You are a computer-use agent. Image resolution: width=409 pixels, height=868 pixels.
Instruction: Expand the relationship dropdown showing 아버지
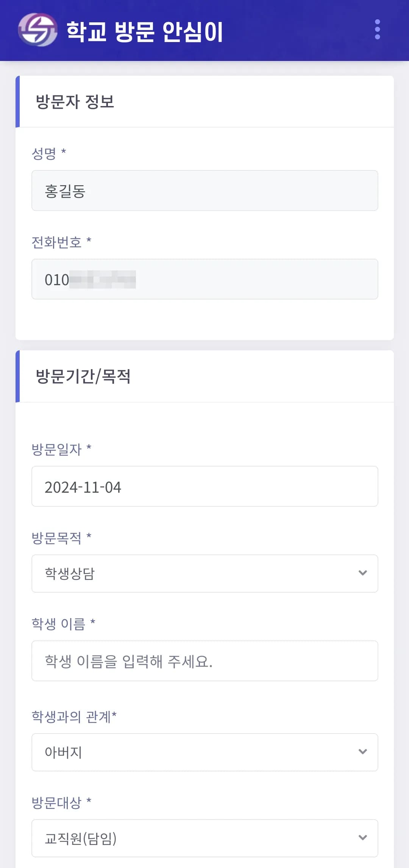pos(204,752)
